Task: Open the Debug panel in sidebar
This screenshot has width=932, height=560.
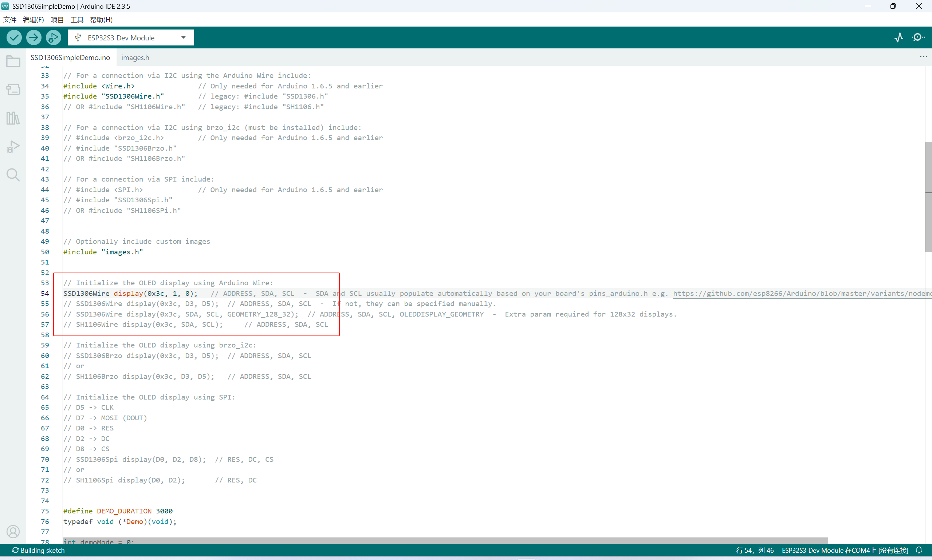Action: (13, 147)
